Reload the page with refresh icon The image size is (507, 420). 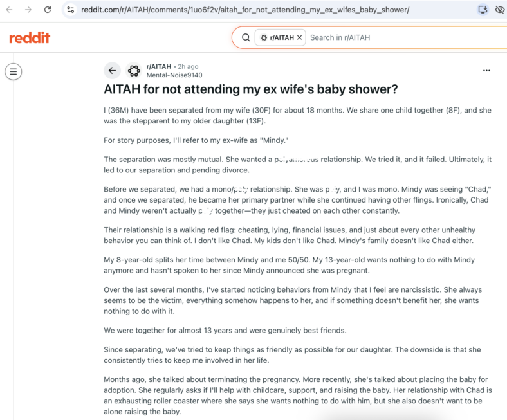(48, 10)
